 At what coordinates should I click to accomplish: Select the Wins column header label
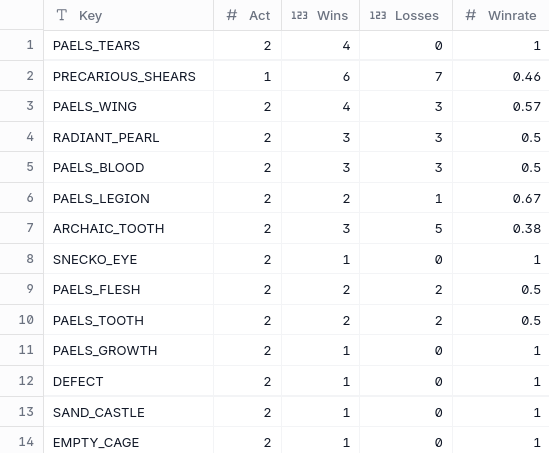click(x=332, y=16)
